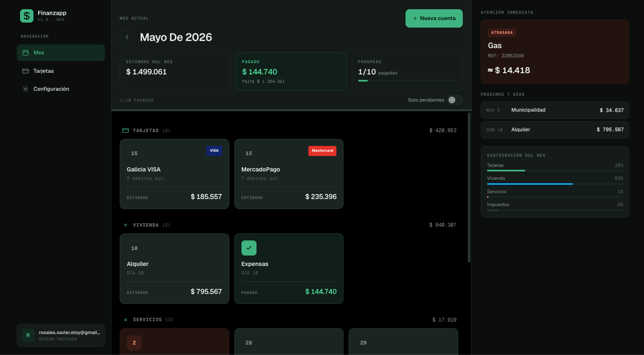This screenshot has height=355, width=644.
Task: Click the R user avatar
Action: click(28, 335)
